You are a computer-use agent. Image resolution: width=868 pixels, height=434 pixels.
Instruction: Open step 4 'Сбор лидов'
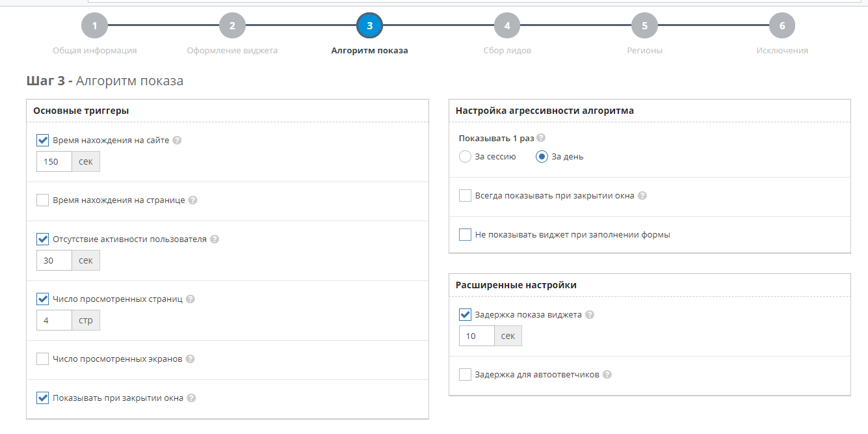coord(507,27)
